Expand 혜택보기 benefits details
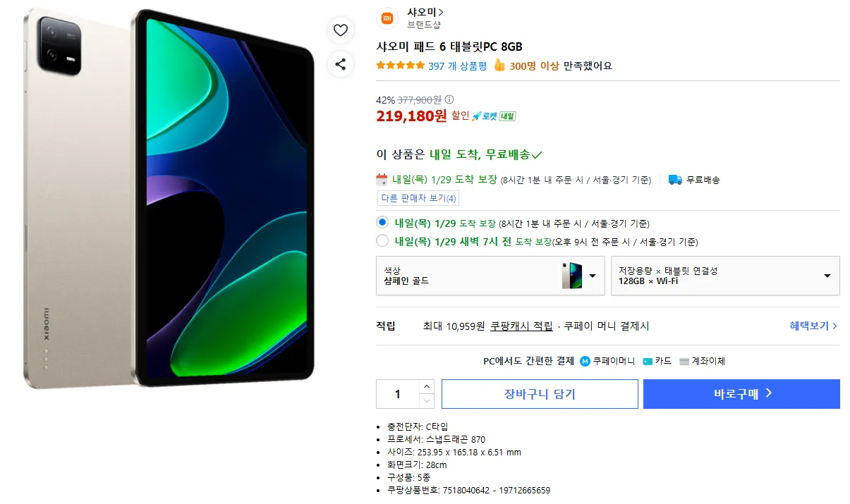 coord(813,326)
